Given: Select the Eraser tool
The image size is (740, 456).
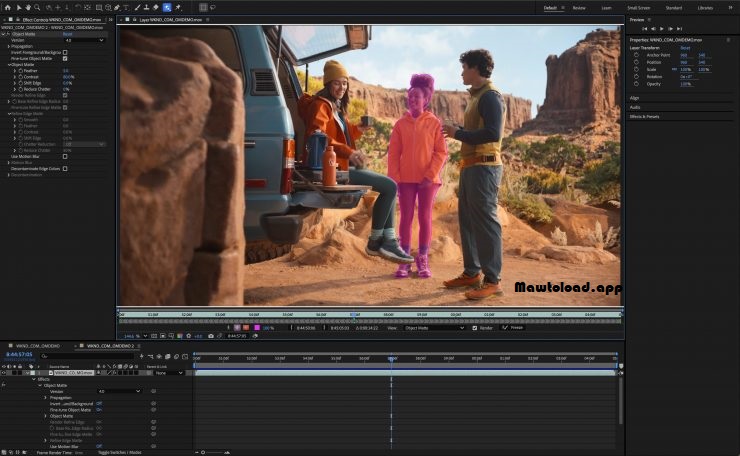Looking at the screenshot, I should coord(156,8).
